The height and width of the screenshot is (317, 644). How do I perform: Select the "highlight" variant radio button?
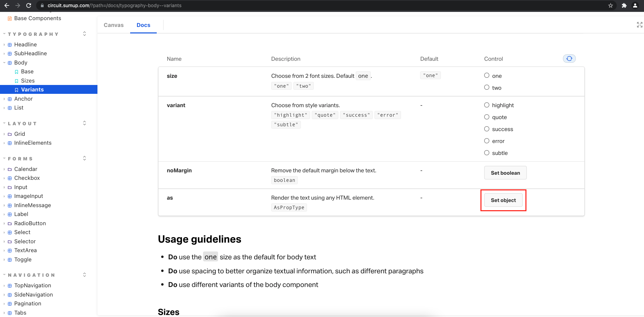(x=487, y=105)
